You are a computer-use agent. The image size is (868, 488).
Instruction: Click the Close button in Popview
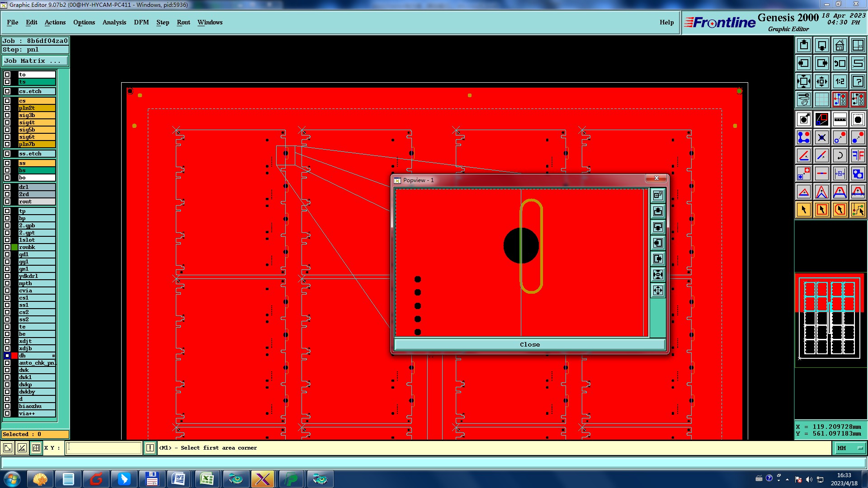click(529, 344)
